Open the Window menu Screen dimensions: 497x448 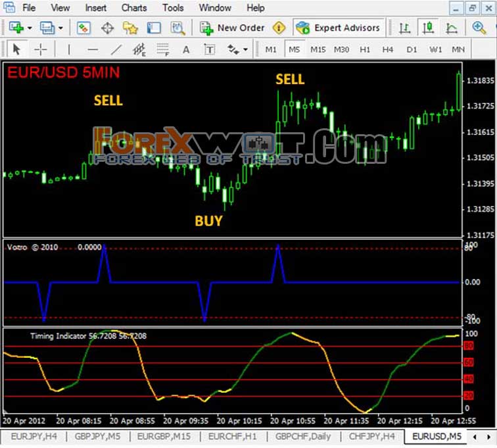pos(215,8)
